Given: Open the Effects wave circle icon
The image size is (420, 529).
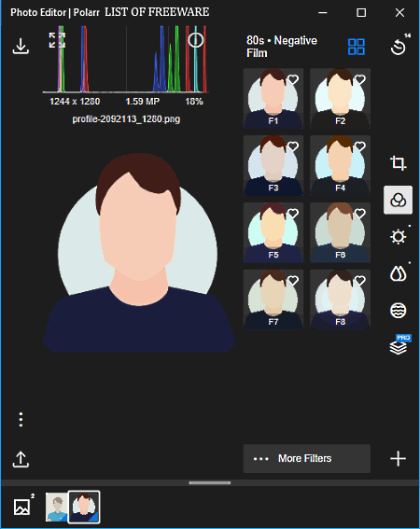Looking at the screenshot, I should [398, 311].
